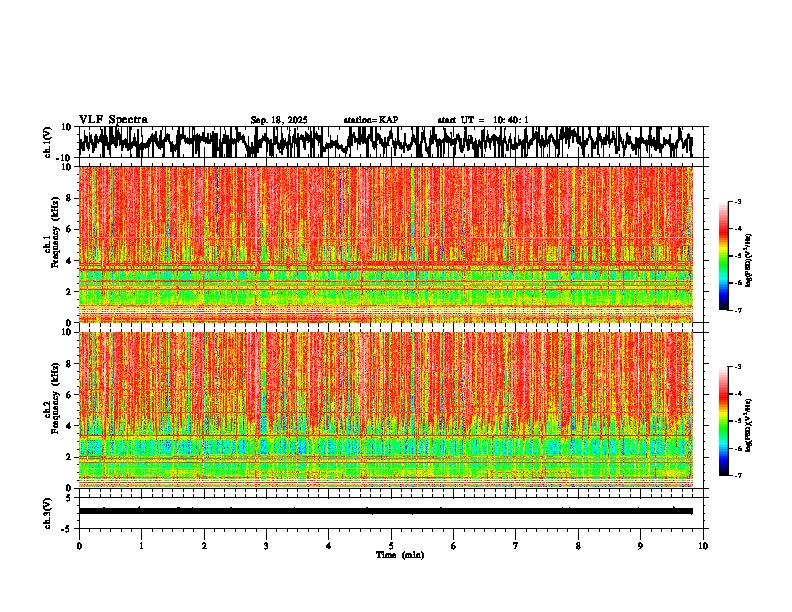792x612 pixels.
Task: Click the "5" tick of ch.3(V) axis
Action: point(69,498)
